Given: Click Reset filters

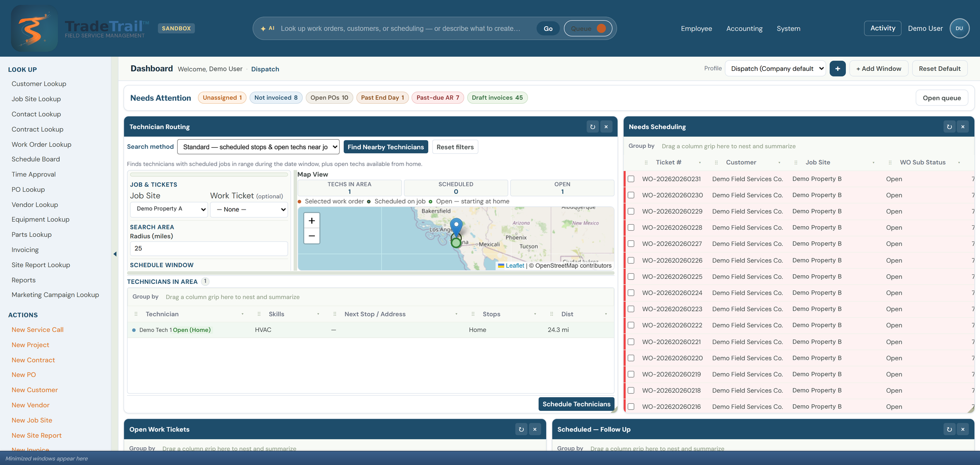Looking at the screenshot, I should [455, 147].
